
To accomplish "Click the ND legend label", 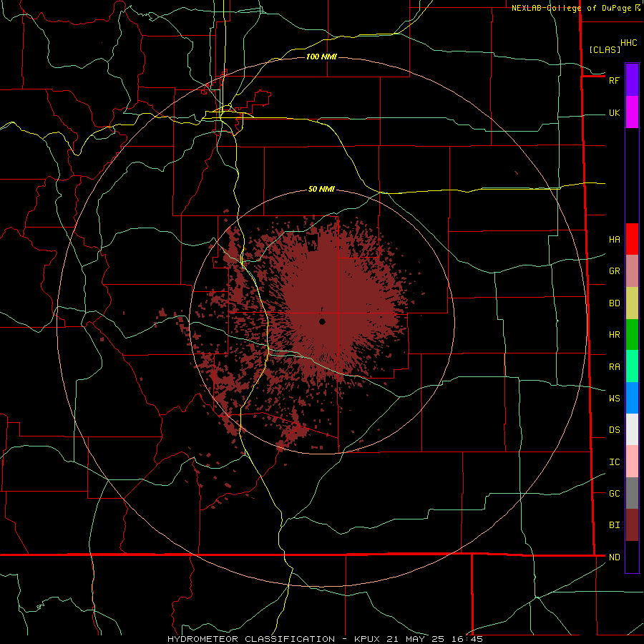I will tap(614, 557).
